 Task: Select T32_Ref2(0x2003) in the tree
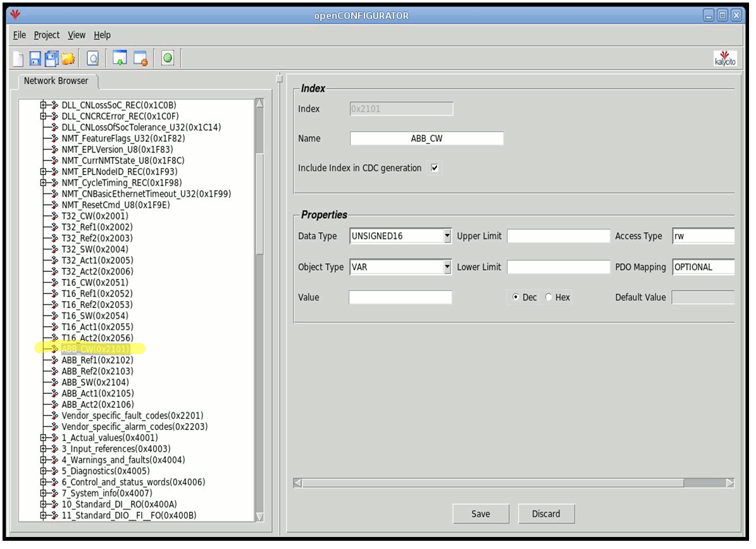pyautogui.click(x=97, y=238)
